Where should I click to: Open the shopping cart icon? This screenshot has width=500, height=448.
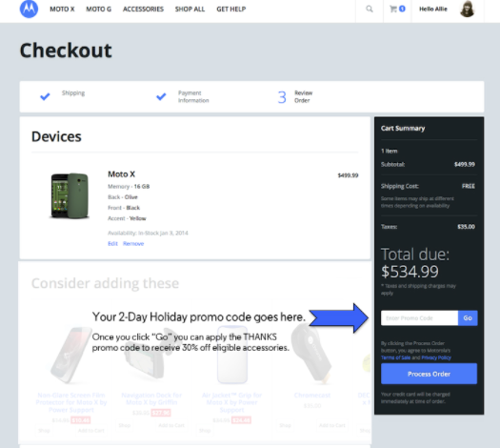coord(393,9)
